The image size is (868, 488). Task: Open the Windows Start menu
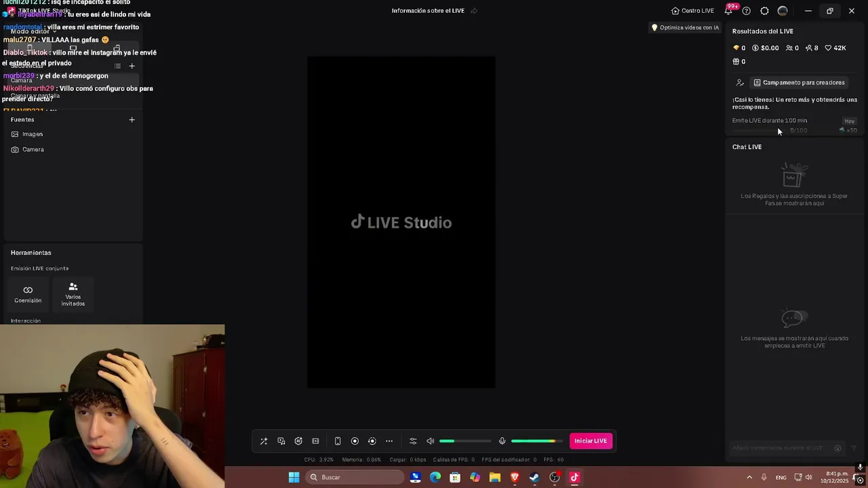click(294, 477)
